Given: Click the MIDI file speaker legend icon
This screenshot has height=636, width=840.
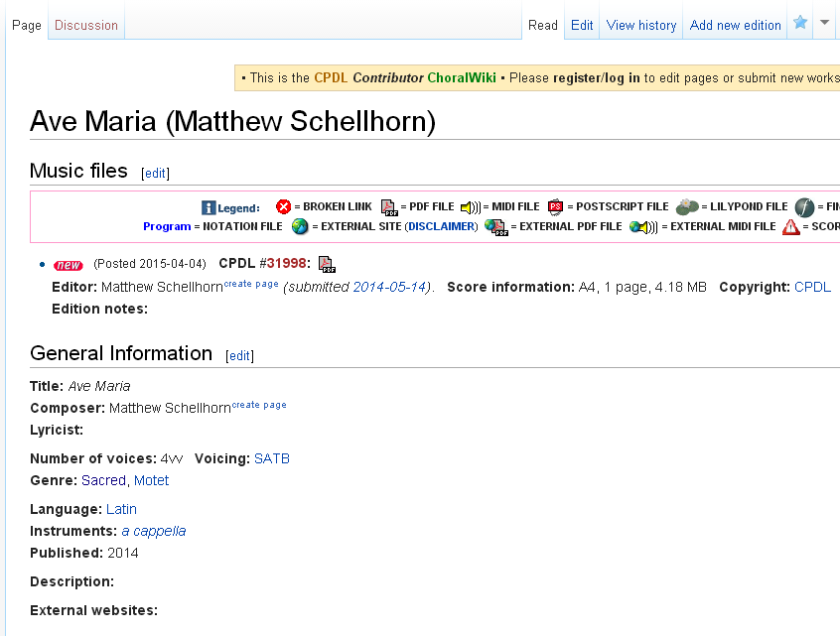Looking at the screenshot, I should point(470,206).
